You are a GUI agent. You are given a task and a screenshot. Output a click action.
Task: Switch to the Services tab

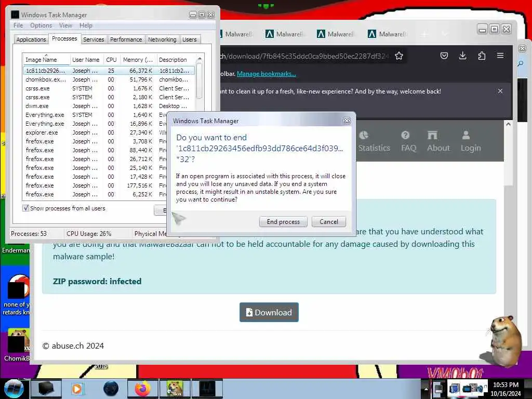point(94,39)
